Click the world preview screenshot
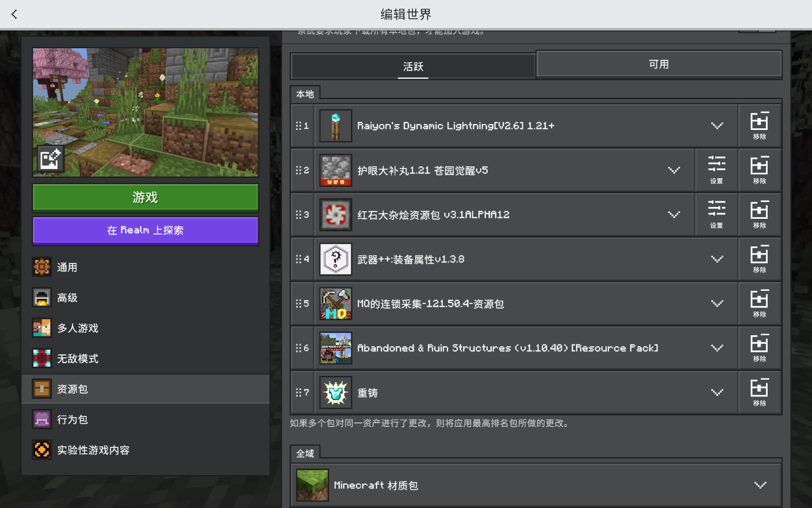This screenshot has width=812, height=508. [x=146, y=112]
